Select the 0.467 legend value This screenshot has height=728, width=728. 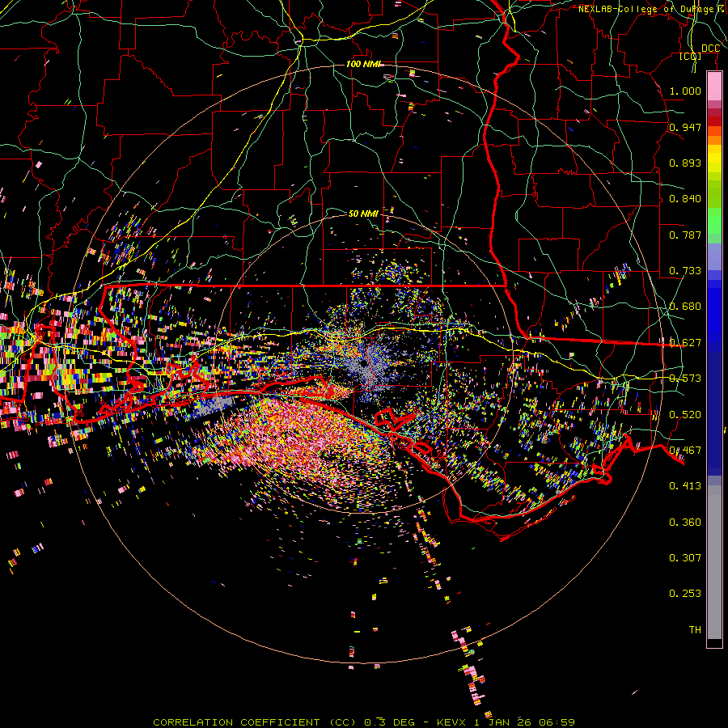pos(685,450)
